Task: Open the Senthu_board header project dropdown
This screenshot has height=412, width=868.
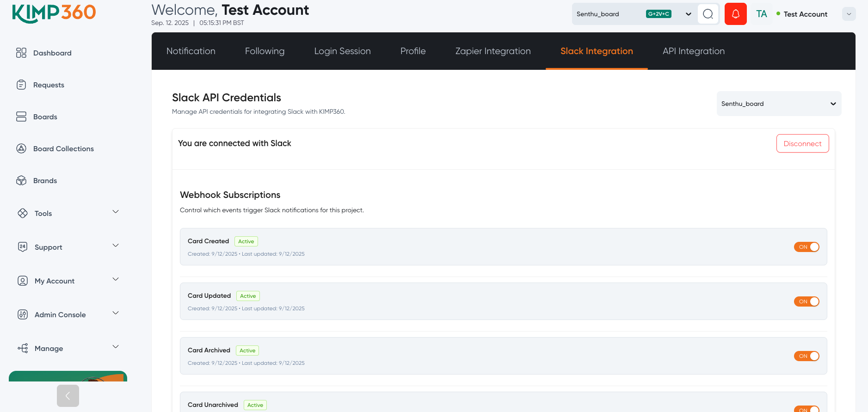Action: tap(634, 14)
